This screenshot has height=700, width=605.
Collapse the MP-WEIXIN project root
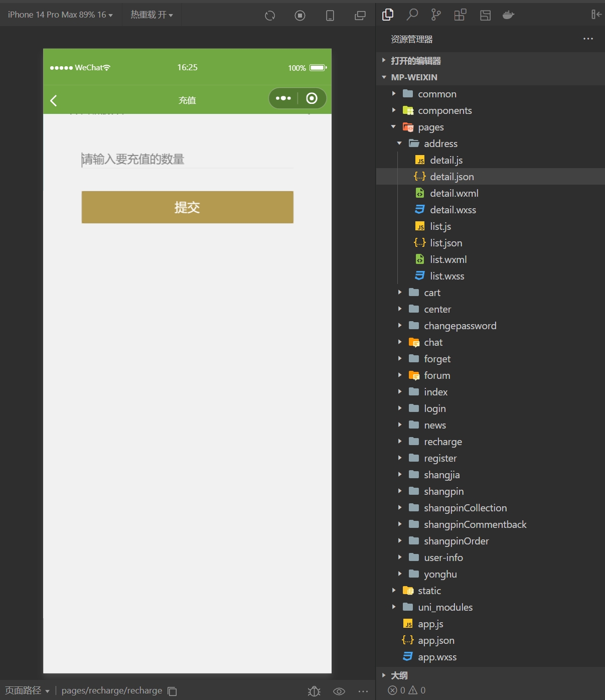(490, 77)
